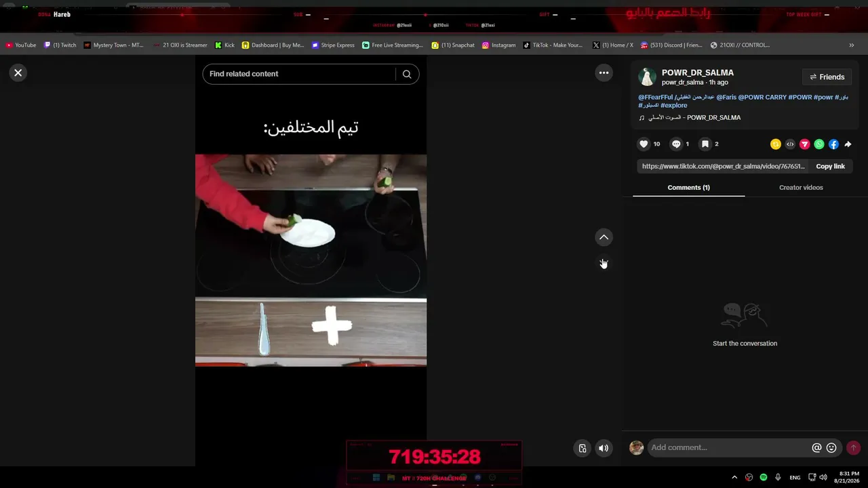Open the Instagram bookmark
868x488 pixels.
(x=498, y=45)
